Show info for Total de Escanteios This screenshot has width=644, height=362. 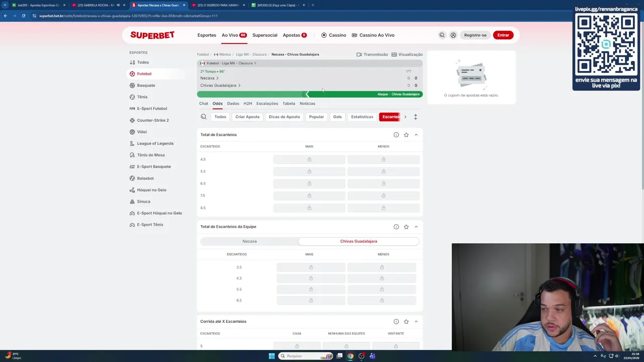point(396,135)
